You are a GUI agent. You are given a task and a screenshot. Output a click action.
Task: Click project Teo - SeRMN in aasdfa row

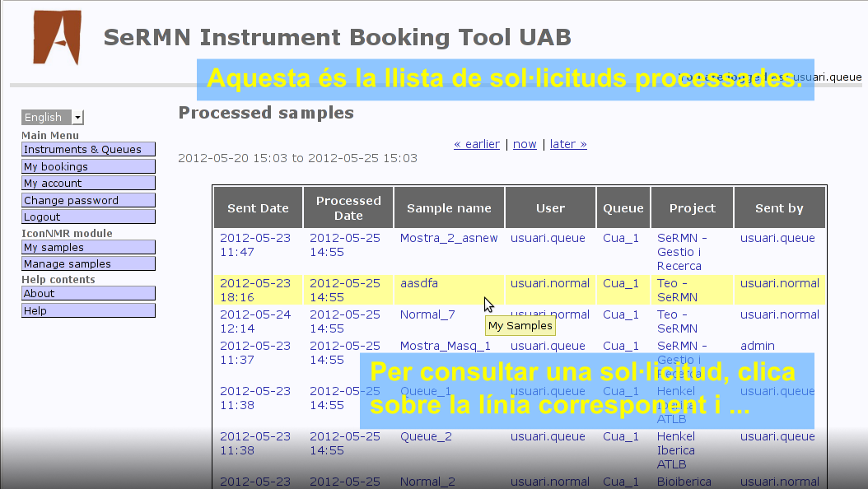678,291
